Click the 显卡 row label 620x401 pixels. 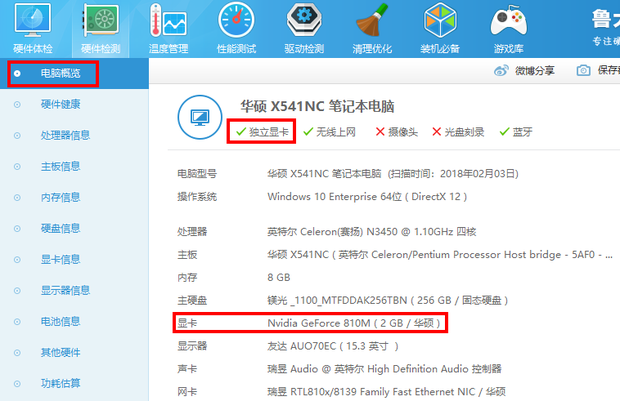[187, 323]
